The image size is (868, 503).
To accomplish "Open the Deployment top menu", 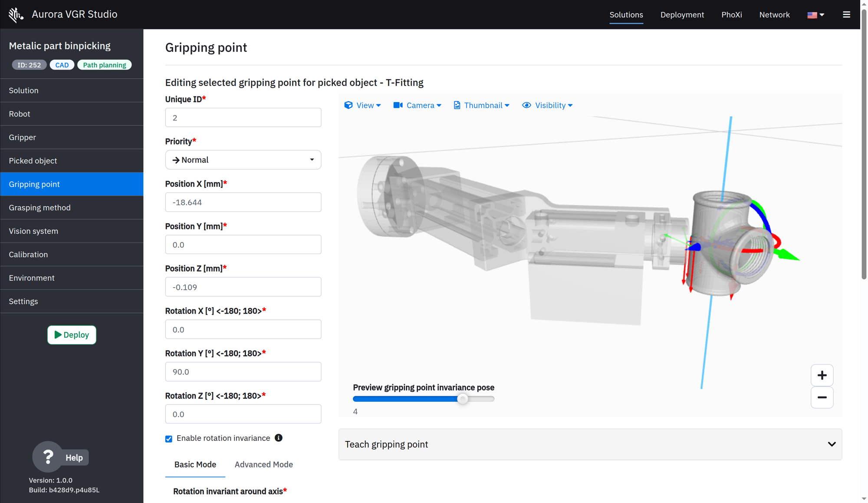I will point(682,15).
